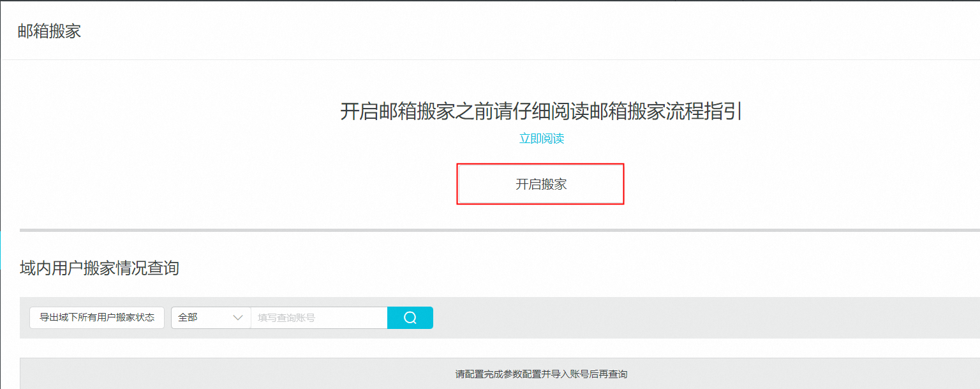The width and height of the screenshot is (980, 389).
Task: Expand the chevron arrow on the filter combo box
Action: [x=239, y=317]
